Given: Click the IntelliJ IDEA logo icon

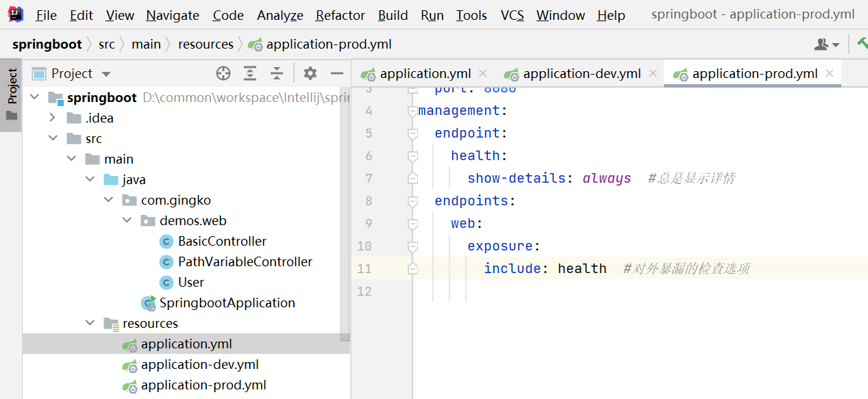Looking at the screenshot, I should (14, 14).
